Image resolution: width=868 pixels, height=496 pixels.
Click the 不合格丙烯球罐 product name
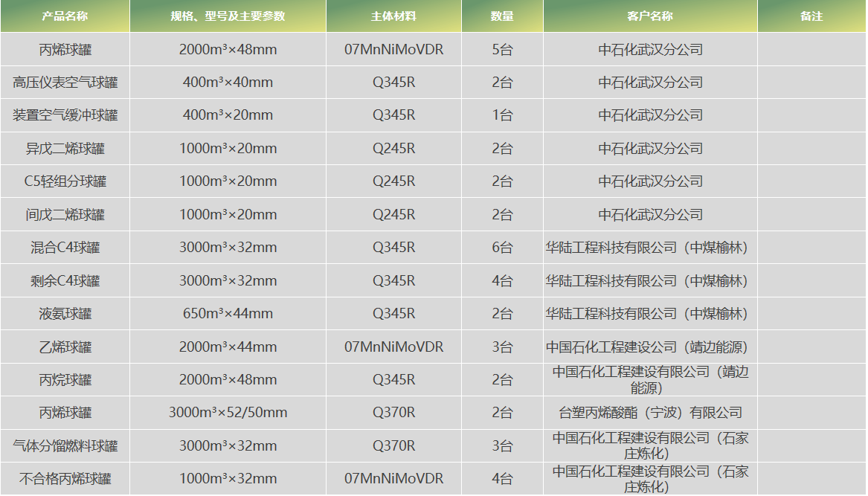click(x=65, y=479)
